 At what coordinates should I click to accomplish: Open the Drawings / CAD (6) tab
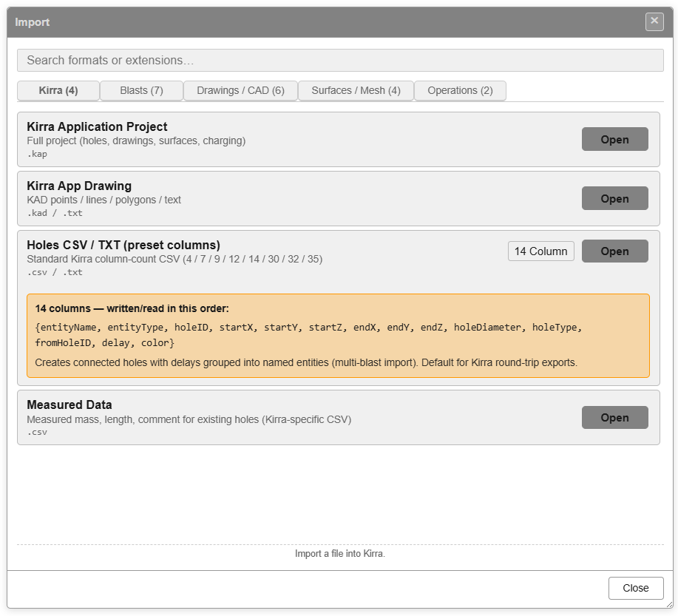click(240, 90)
